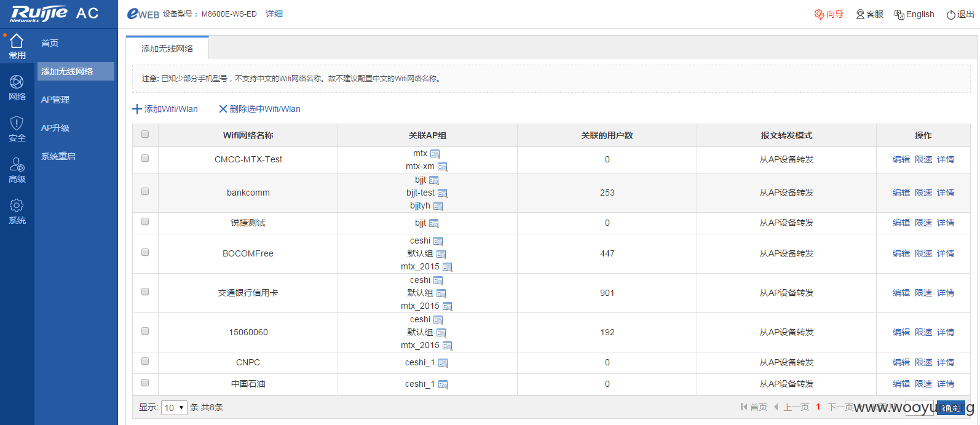Open AP管理 menu item

55,100
